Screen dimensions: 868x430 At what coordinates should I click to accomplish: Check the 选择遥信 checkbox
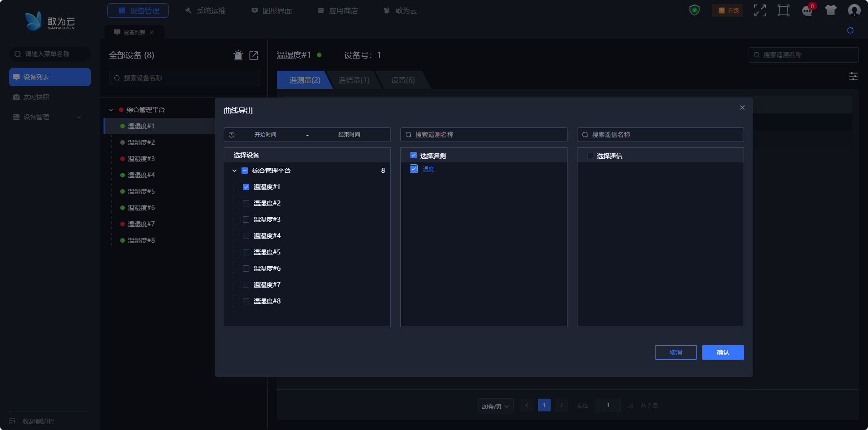(590, 155)
